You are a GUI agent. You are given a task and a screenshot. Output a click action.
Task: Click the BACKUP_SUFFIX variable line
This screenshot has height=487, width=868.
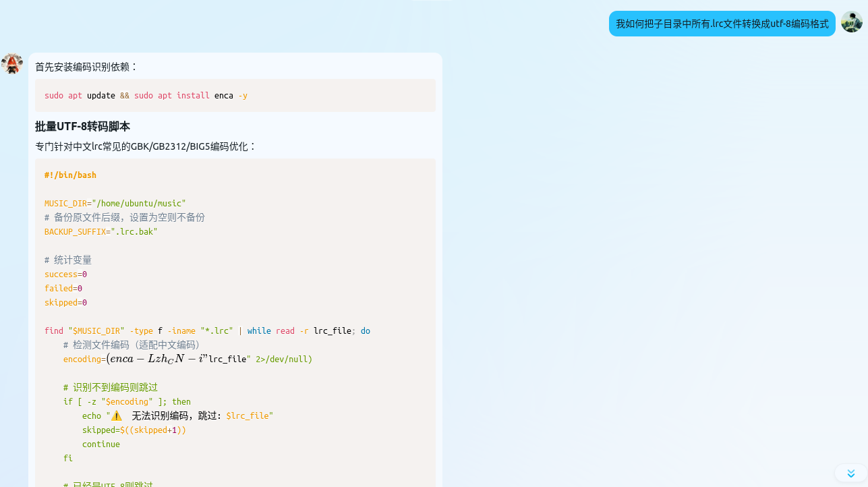100,232
